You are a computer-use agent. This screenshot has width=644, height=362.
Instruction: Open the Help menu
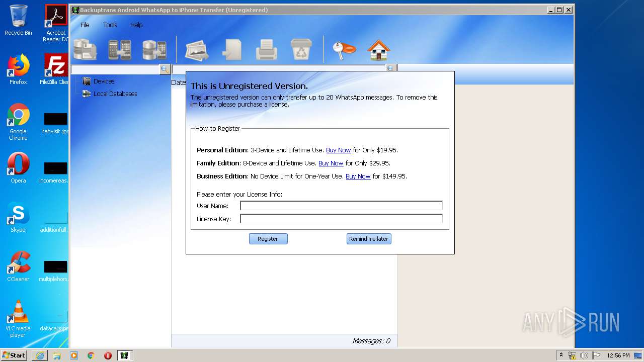(136, 25)
